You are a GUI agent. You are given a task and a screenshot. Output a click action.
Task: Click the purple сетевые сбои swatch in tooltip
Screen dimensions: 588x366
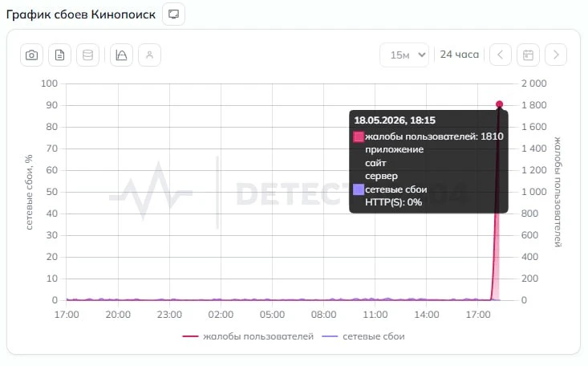coord(359,189)
